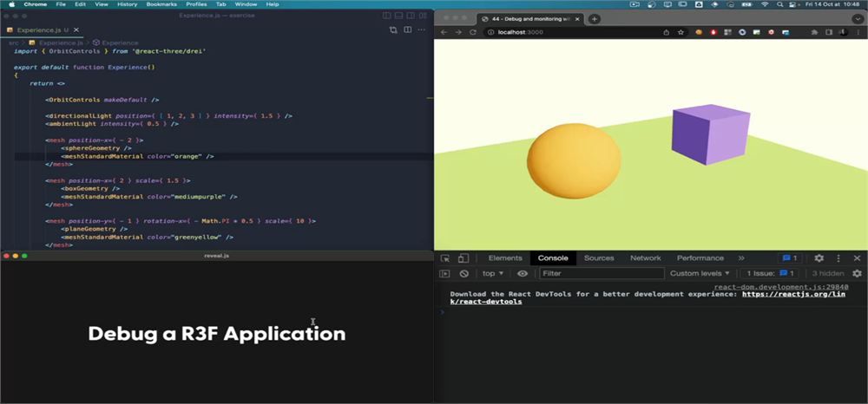This screenshot has height=404, width=868.
Task: Open the Performance tab
Action: (x=700, y=258)
